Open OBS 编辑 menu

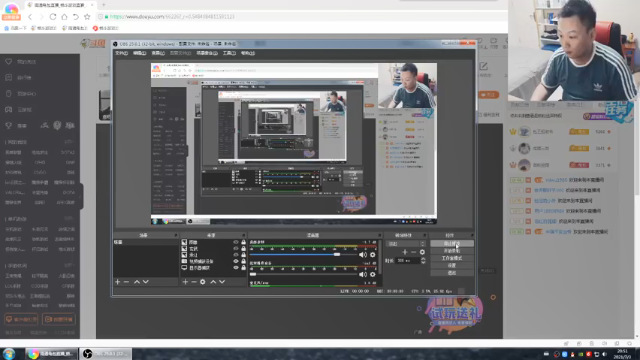(x=140, y=53)
